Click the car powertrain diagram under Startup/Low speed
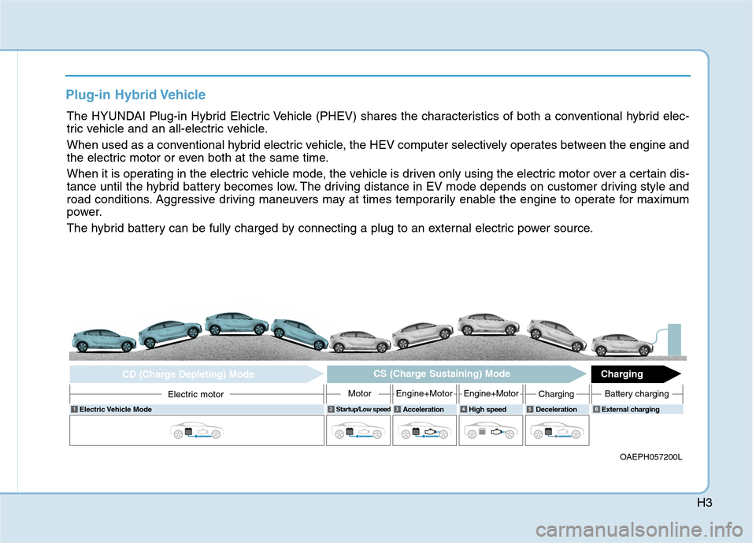This screenshot has width=756, height=543. coord(358,430)
